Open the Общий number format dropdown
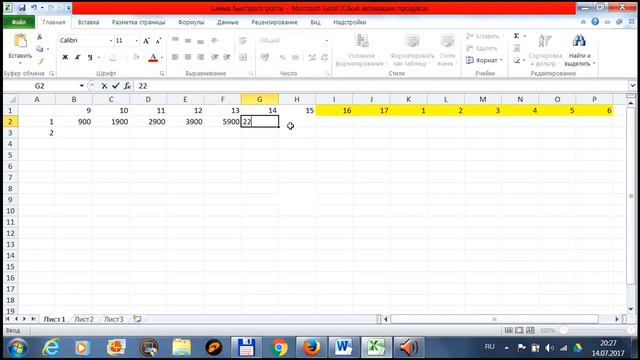Viewport: 640px width, 360px height. [x=327, y=40]
